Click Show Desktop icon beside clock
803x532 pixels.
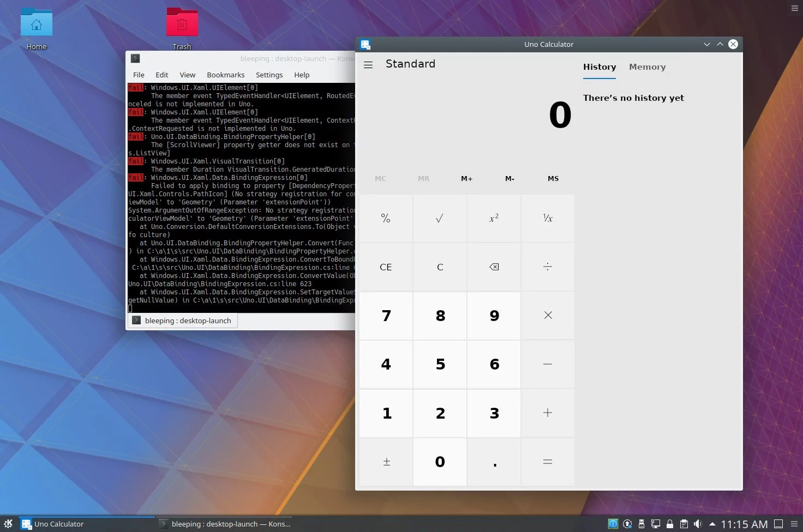[x=779, y=524]
